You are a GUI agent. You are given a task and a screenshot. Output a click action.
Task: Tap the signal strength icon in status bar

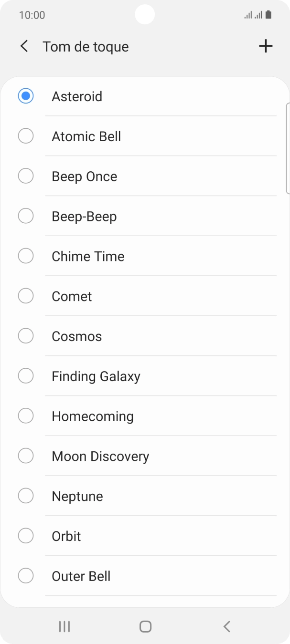point(249,14)
